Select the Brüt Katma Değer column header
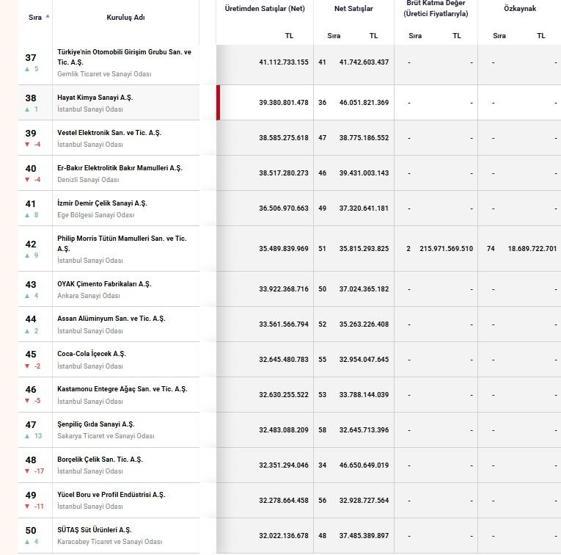561x555 pixels. pos(436,9)
